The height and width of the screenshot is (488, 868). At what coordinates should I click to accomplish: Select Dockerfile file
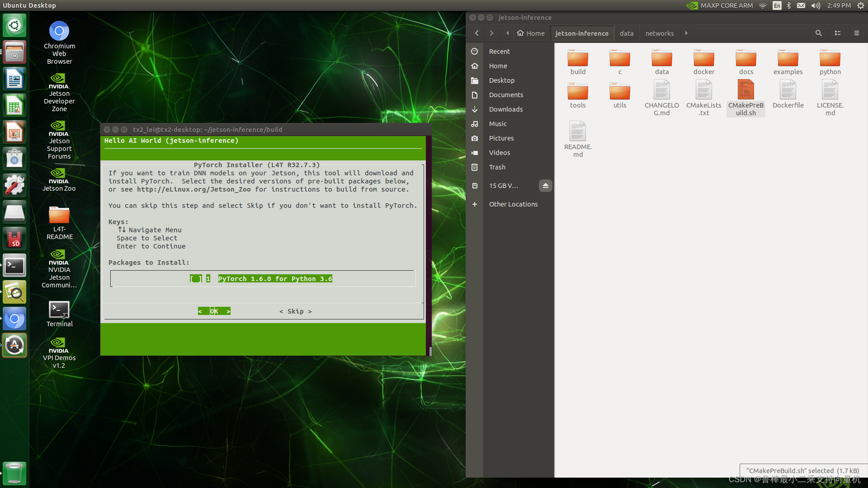(788, 94)
